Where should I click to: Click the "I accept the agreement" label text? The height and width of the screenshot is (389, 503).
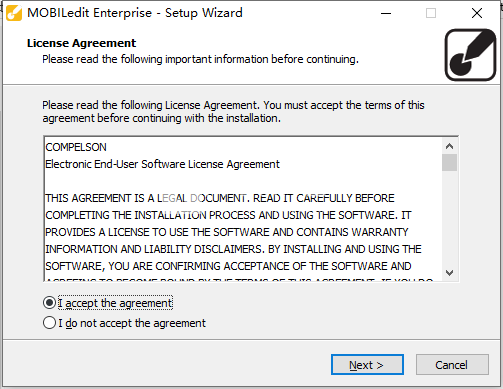(115, 303)
